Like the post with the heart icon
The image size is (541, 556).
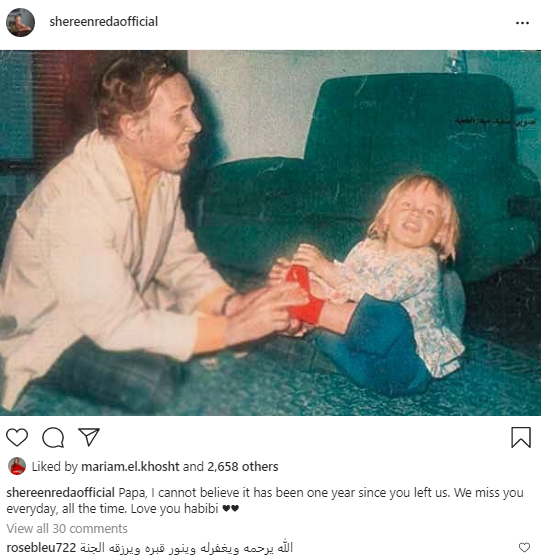coord(17,437)
